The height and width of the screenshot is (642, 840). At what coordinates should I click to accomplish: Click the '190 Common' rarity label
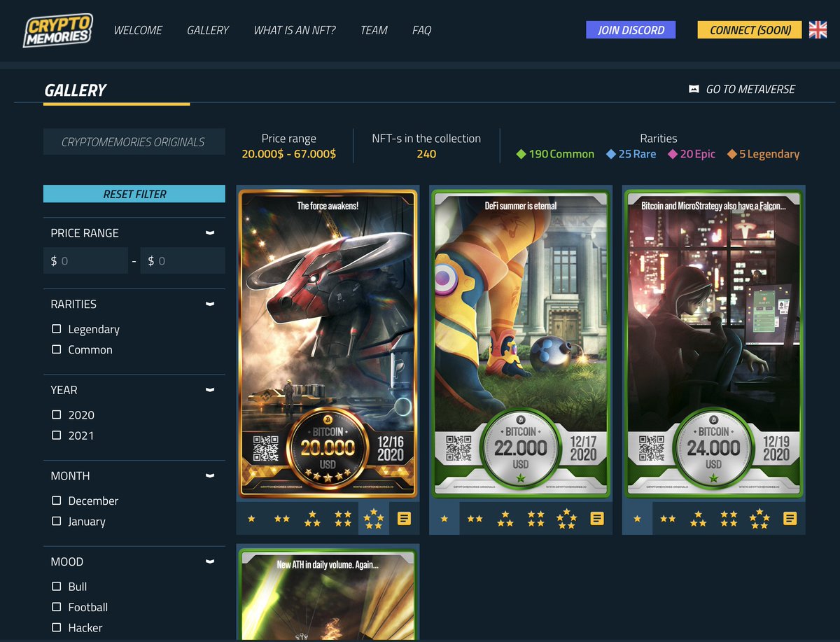[x=555, y=154]
